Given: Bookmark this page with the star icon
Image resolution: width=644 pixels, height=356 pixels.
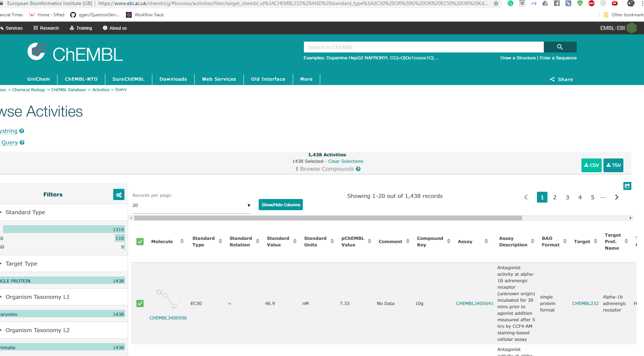Looking at the screenshot, I should [x=496, y=4].
